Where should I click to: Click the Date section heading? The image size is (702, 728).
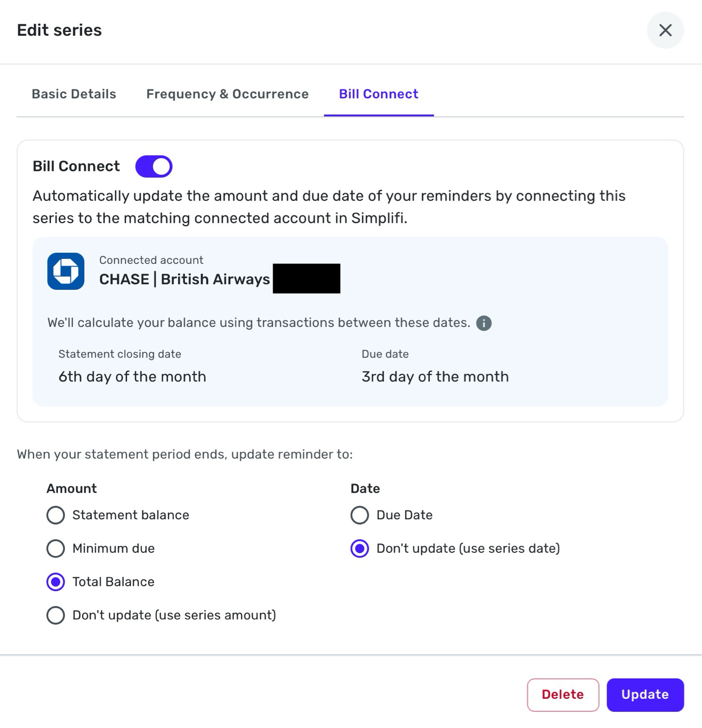point(365,489)
